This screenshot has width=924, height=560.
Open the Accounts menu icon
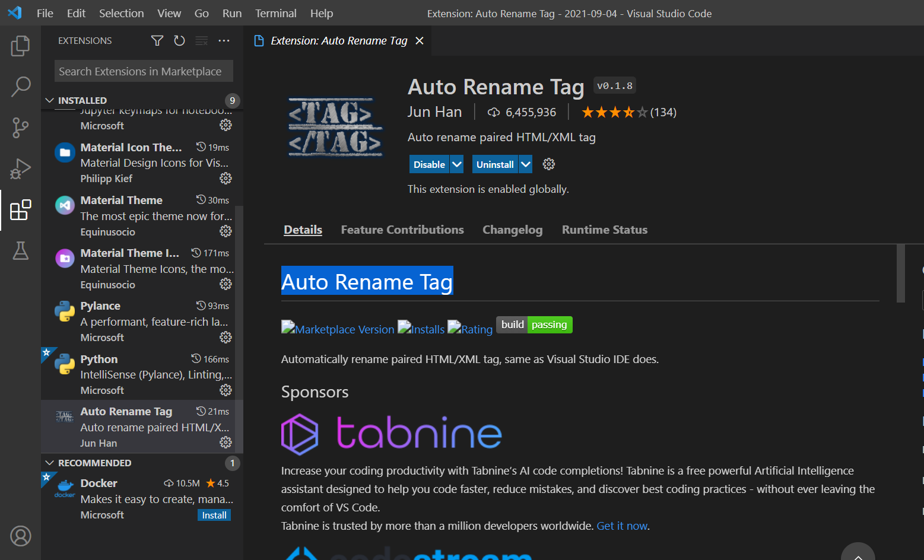pyautogui.click(x=20, y=536)
